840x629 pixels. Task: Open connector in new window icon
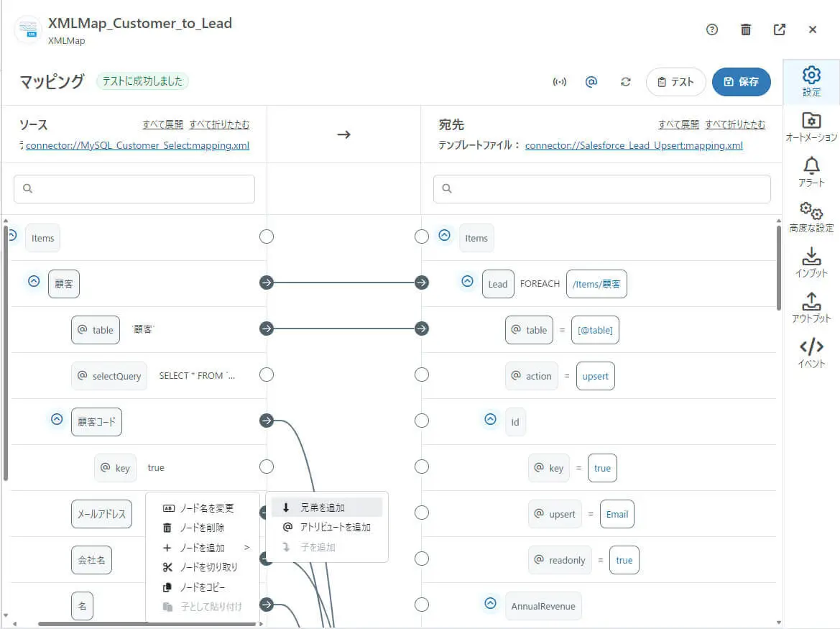pyautogui.click(x=780, y=29)
